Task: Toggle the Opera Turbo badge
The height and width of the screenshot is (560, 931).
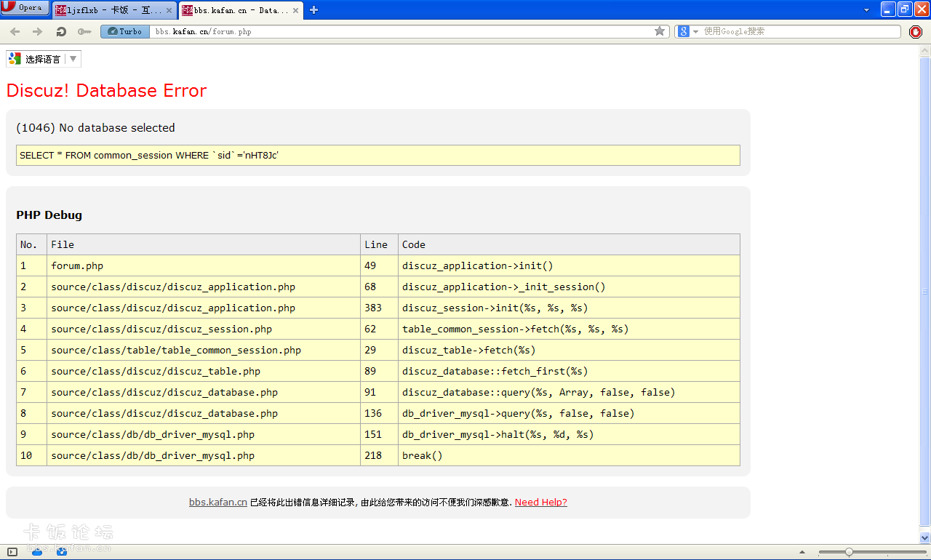Action: 125,31
